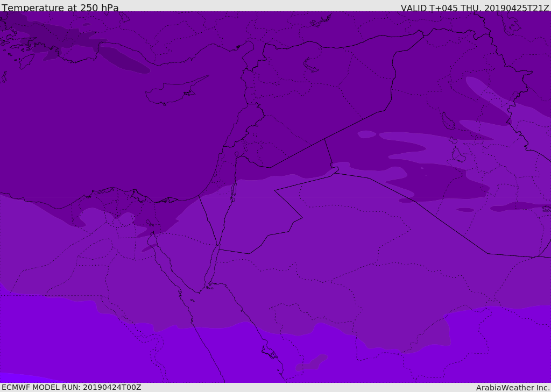Click the lake in northern Syria

click(310, 65)
